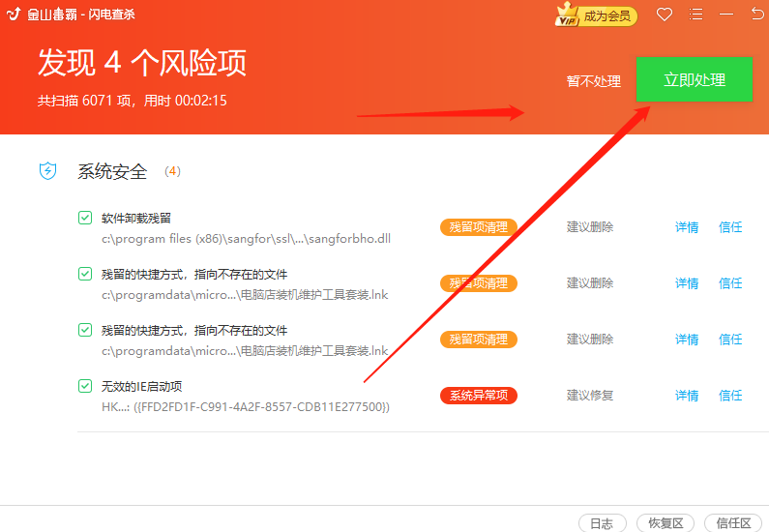Click 建议删除 in the 软件卸载残留 row
Viewport: 769px width, 532px height.
pyautogui.click(x=590, y=227)
